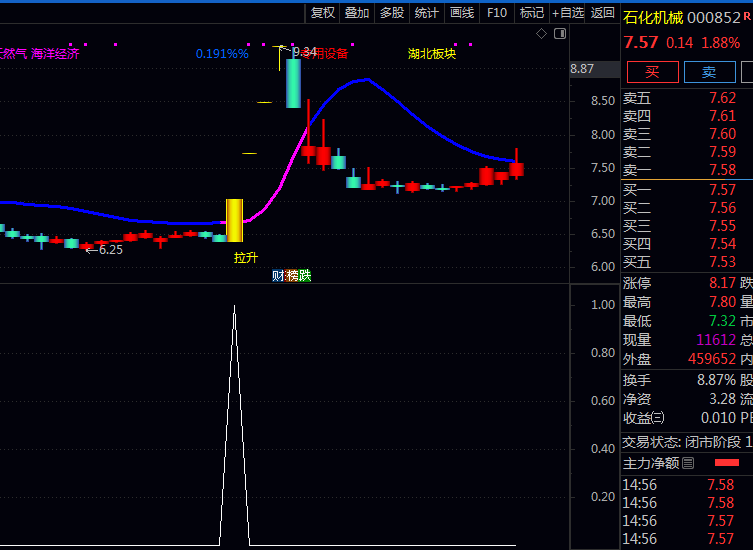Toggle the side panel layout icon

[560, 34]
